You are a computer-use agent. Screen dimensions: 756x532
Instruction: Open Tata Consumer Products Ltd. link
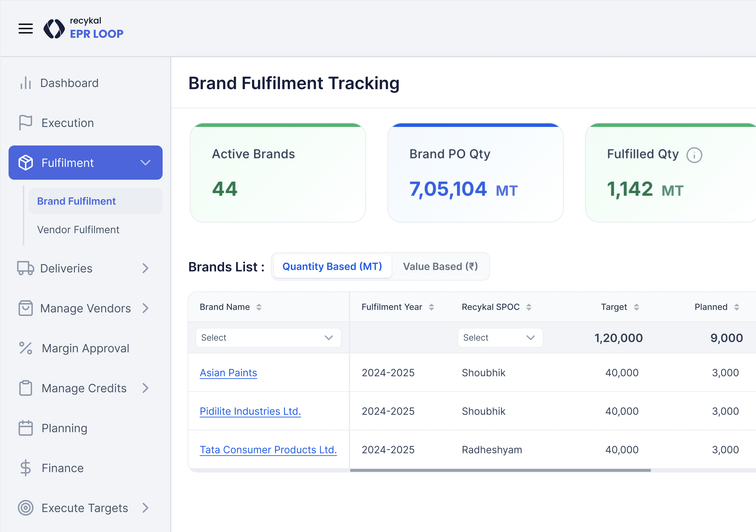point(268,450)
